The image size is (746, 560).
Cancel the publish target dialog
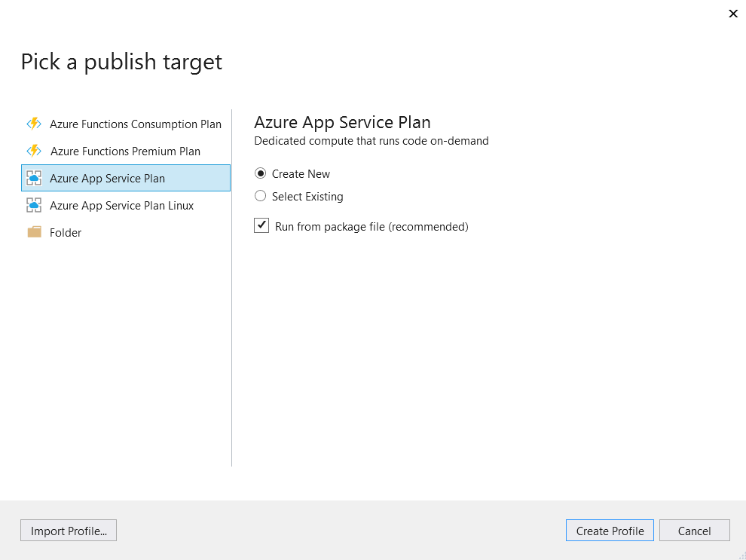tap(695, 531)
